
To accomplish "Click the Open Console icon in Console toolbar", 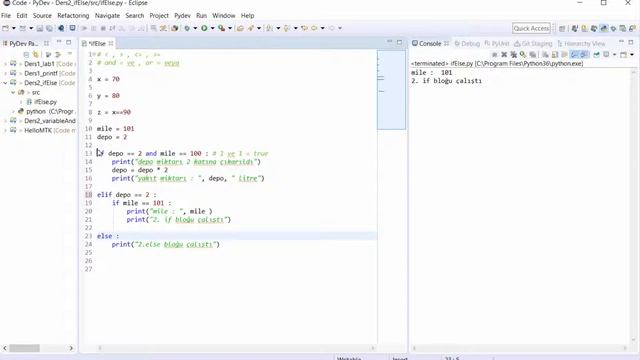I will 623,54.
